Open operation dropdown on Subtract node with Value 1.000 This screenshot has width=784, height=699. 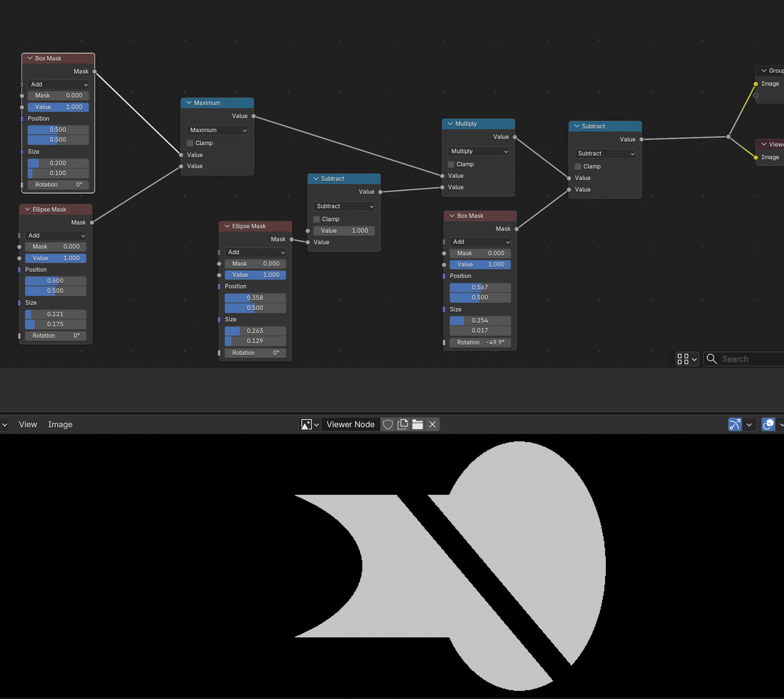pos(344,206)
